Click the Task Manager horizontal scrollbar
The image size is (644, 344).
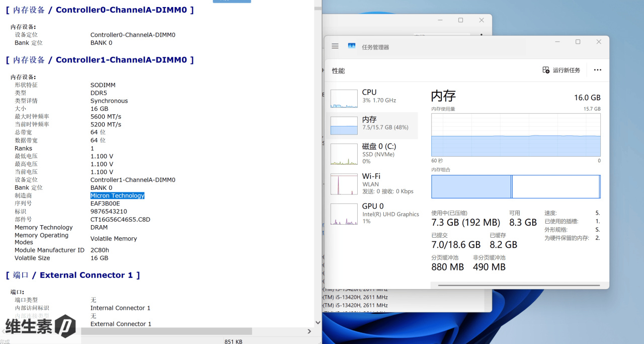click(x=518, y=286)
